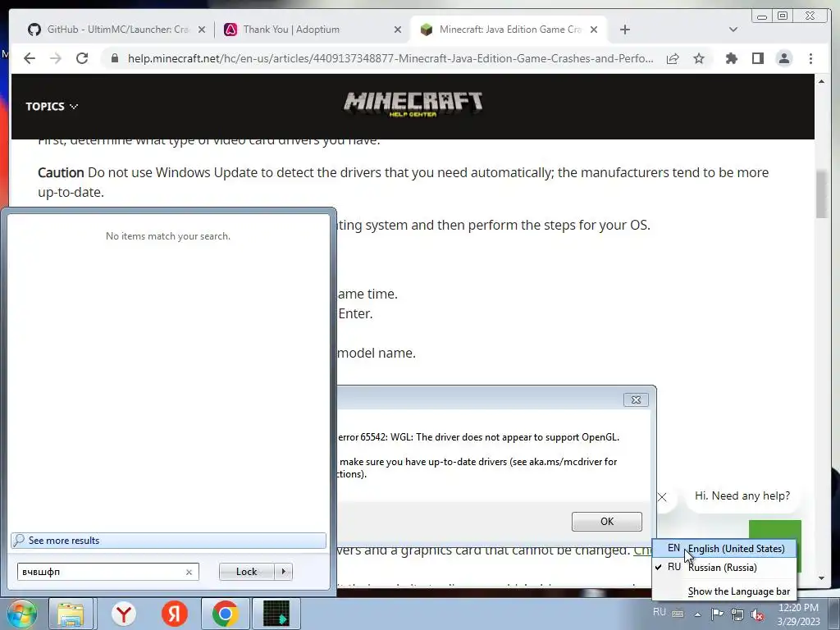The image size is (840, 630).
Task: Bookmark this page with star icon
Action: (699, 58)
